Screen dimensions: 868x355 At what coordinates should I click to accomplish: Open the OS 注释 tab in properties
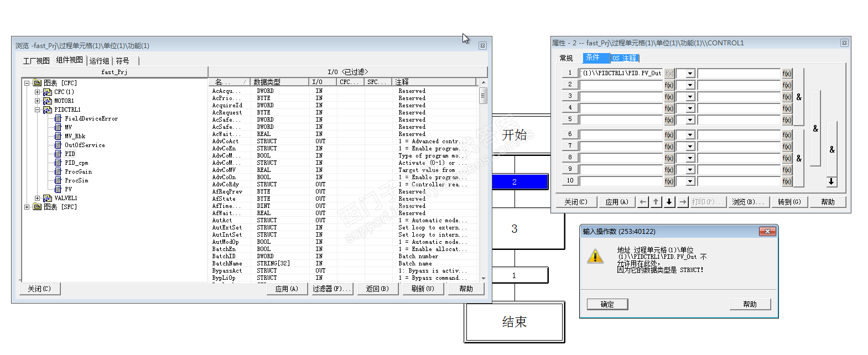click(625, 58)
